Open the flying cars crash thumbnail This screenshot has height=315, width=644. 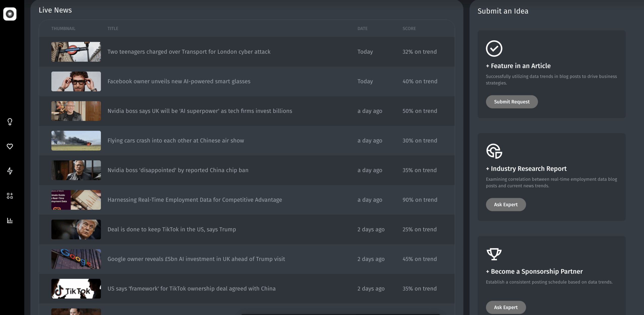coord(76,141)
